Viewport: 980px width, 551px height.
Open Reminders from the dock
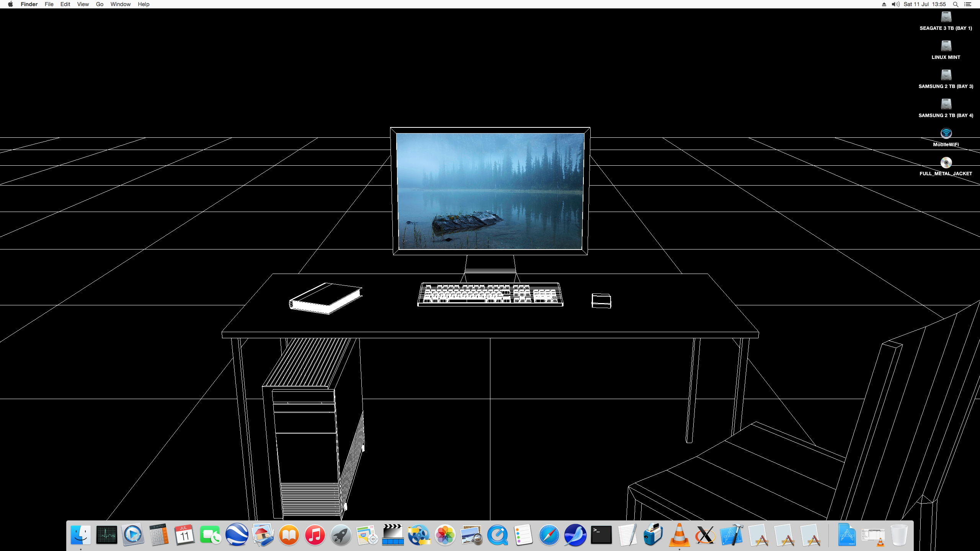523,535
